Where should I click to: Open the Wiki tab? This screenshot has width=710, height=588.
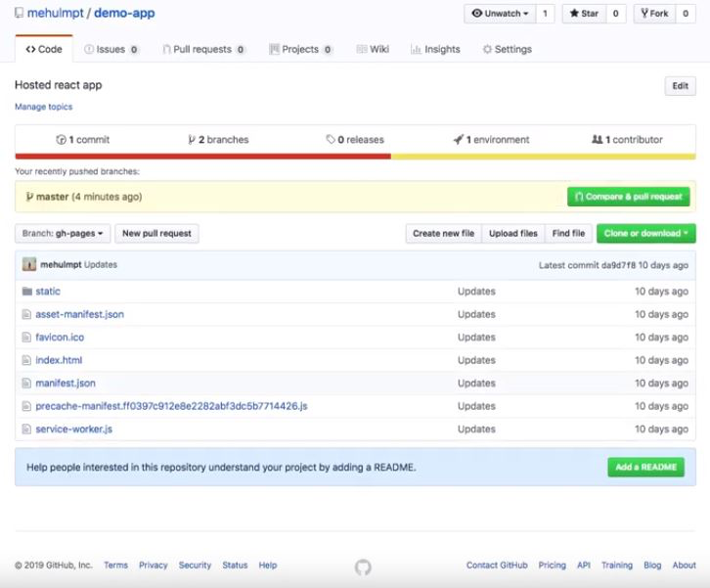[x=374, y=49]
